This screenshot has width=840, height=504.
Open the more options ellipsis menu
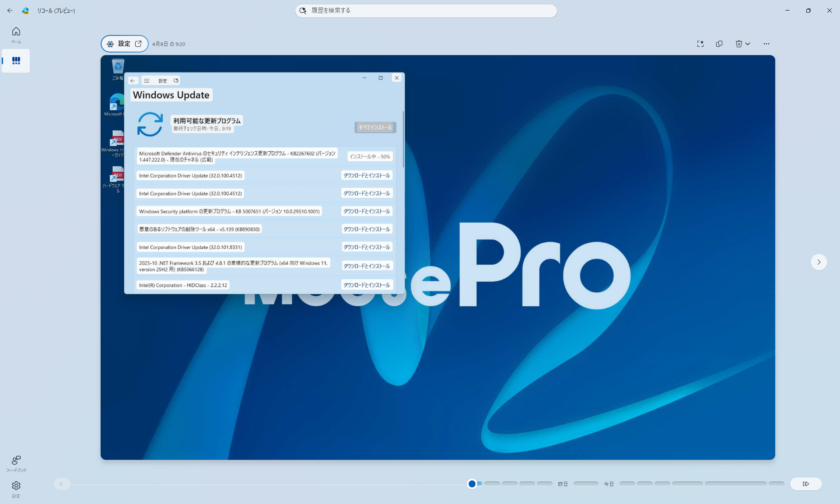click(x=766, y=44)
